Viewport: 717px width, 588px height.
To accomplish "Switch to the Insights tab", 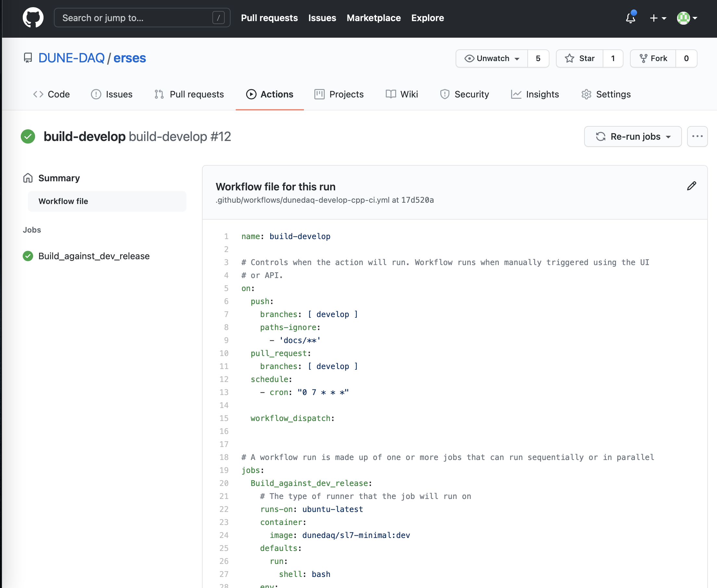I will (535, 94).
